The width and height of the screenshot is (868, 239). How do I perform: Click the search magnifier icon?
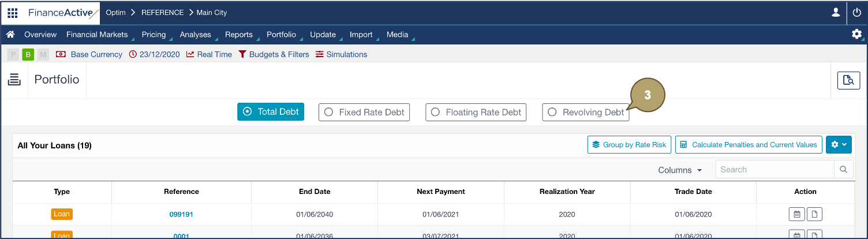click(843, 170)
